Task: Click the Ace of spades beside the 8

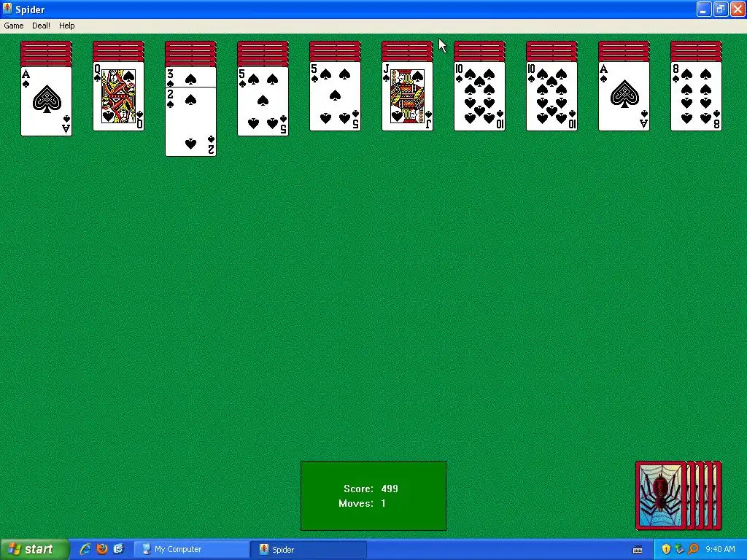Action: point(624,96)
